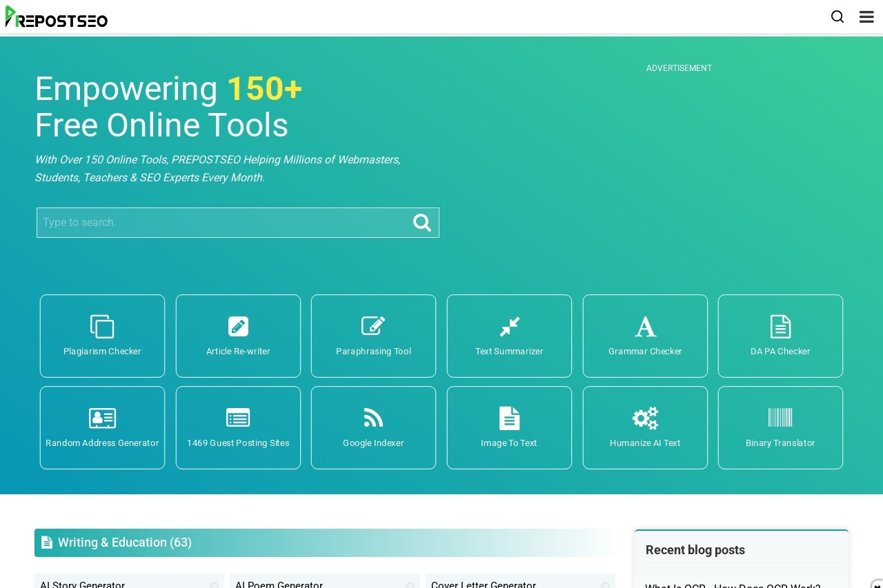Viewport: 883px width, 588px height.
Task: Open the Cover Letter Generator link
Action: point(520,582)
